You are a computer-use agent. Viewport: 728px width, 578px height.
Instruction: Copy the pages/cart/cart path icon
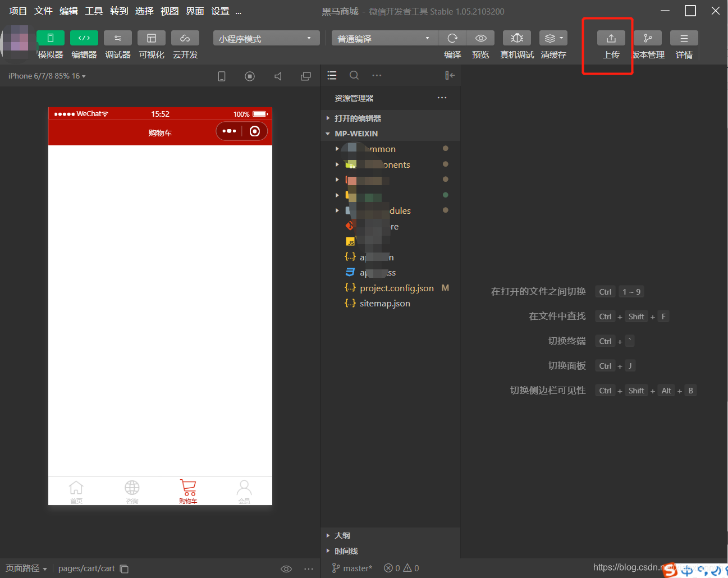click(125, 568)
